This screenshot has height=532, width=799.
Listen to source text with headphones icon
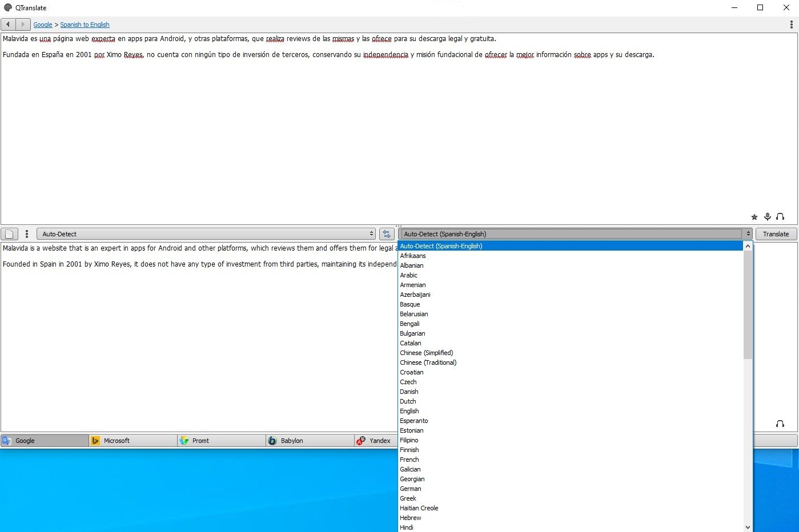(780, 217)
